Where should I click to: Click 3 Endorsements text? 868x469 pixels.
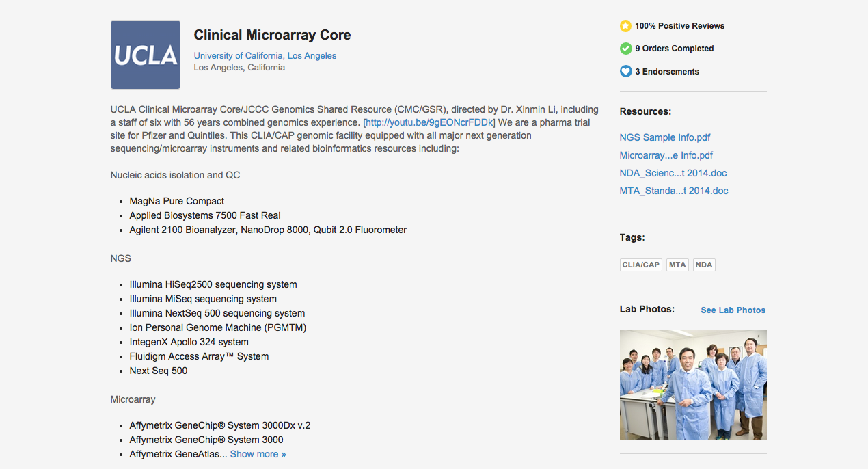pos(667,72)
